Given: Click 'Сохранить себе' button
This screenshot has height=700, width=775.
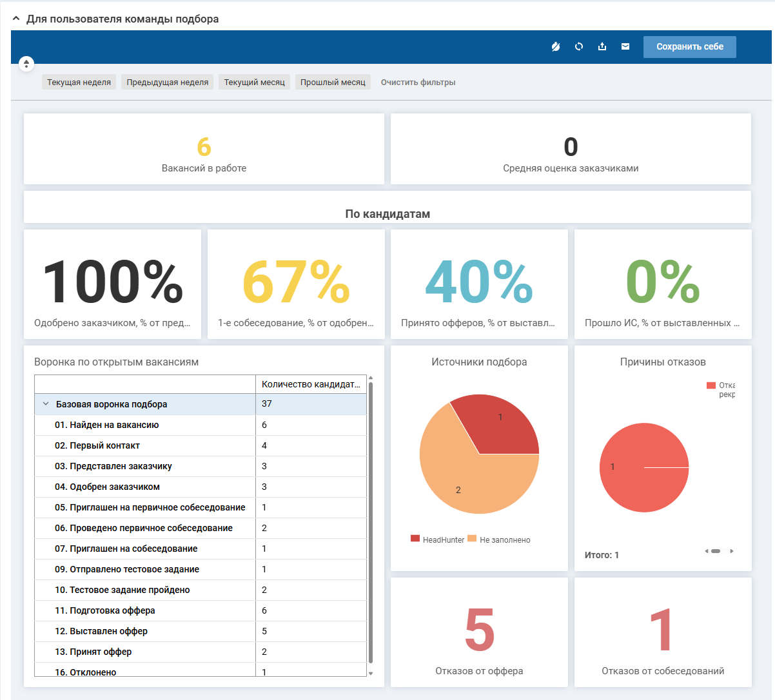Looking at the screenshot, I should click(x=689, y=46).
